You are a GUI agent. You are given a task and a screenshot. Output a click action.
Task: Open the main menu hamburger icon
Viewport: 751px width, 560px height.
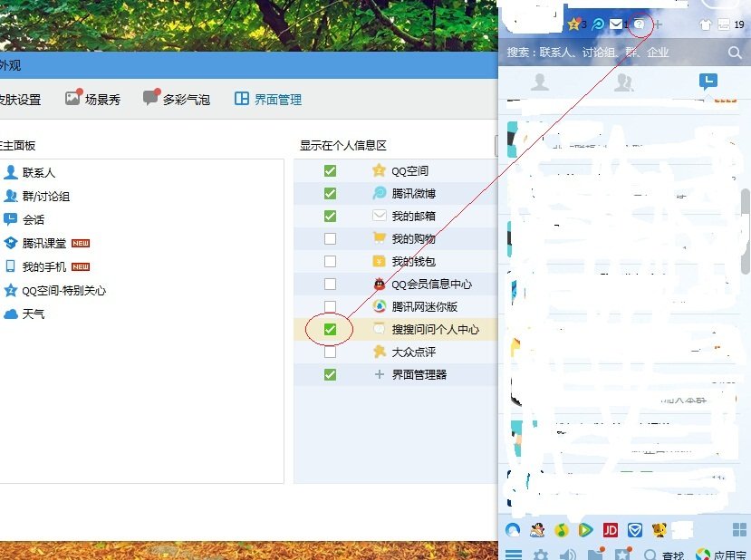coord(514,553)
